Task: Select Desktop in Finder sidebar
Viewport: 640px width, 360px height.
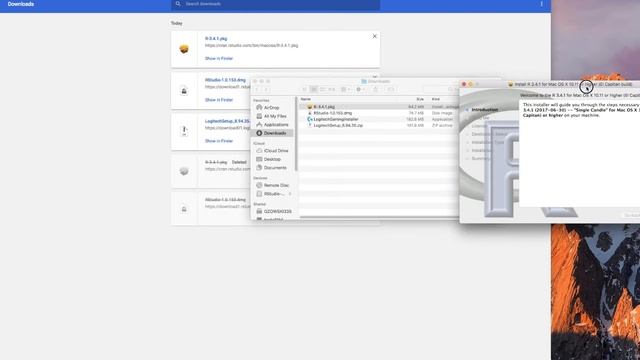Action: [272, 159]
